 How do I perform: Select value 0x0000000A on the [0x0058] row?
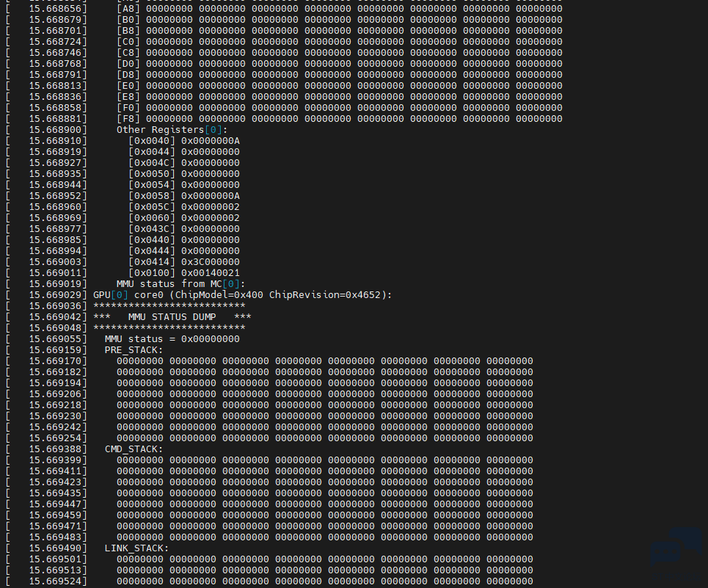(211, 196)
